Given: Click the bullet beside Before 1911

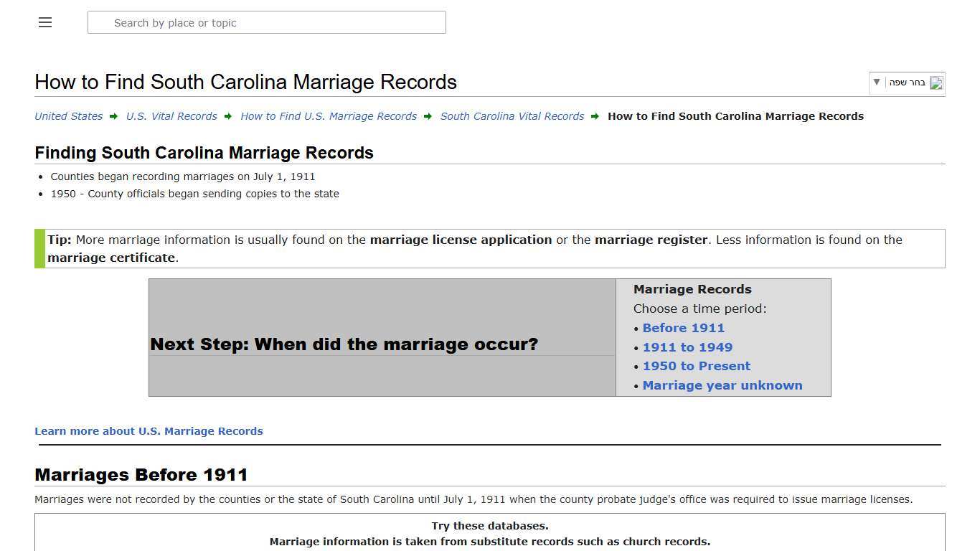Looking at the screenshot, I should click(637, 329).
